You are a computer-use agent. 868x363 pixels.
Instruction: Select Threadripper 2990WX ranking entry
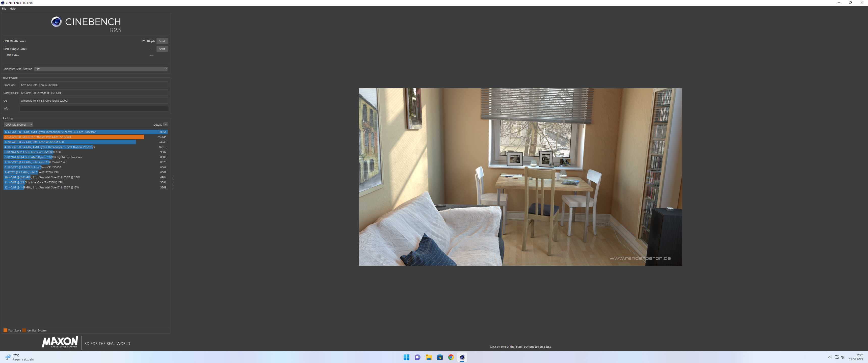(85, 132)
